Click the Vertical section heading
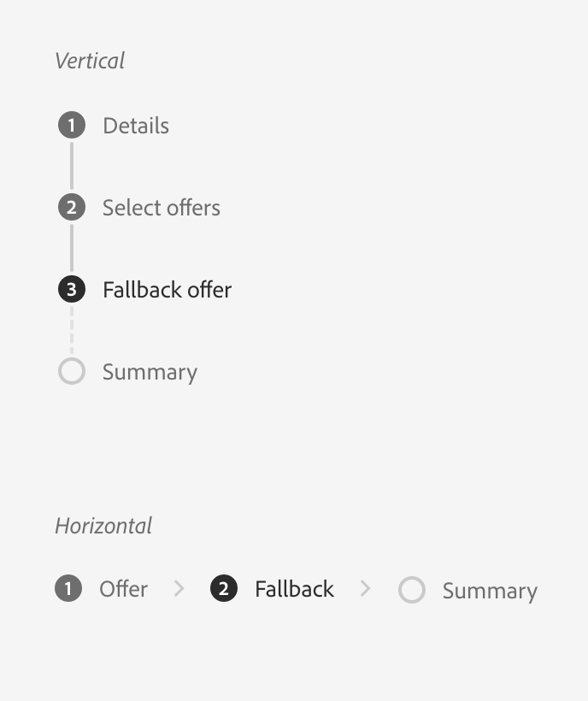Image resolution: width=588 pixels, height=701 pixels. click(x=90, y=61)
